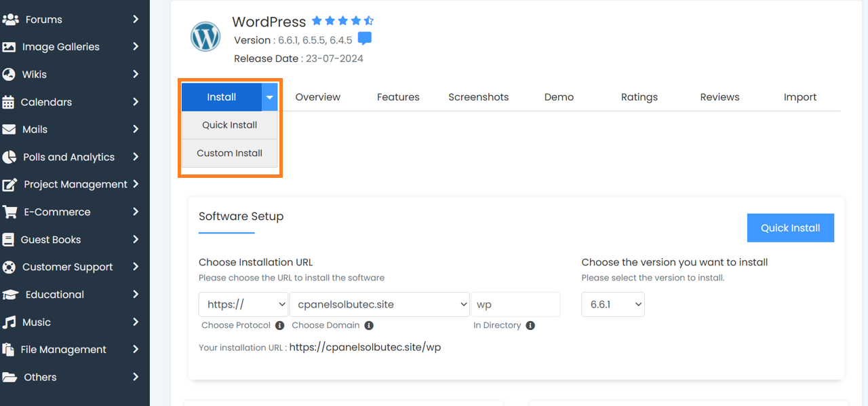868x406 pixels.
Task: Click the E-Commerce shopping cart icon
Action: click(9, 212)
